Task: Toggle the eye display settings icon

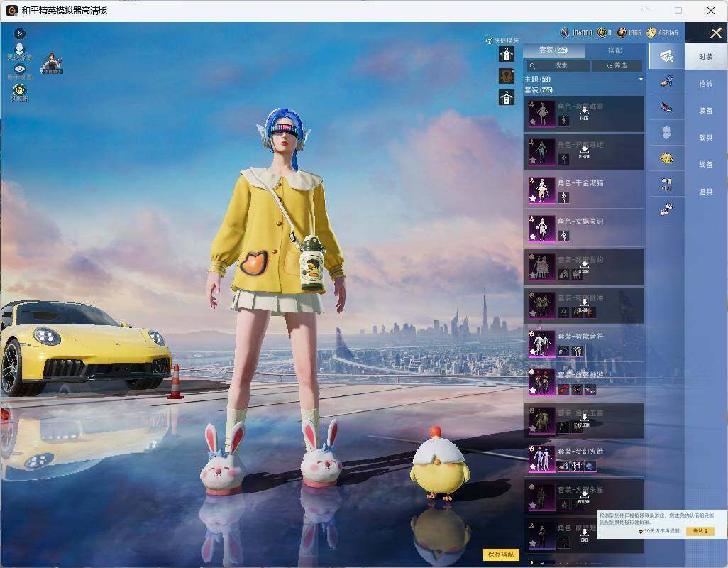Action: tap(19, 71)
